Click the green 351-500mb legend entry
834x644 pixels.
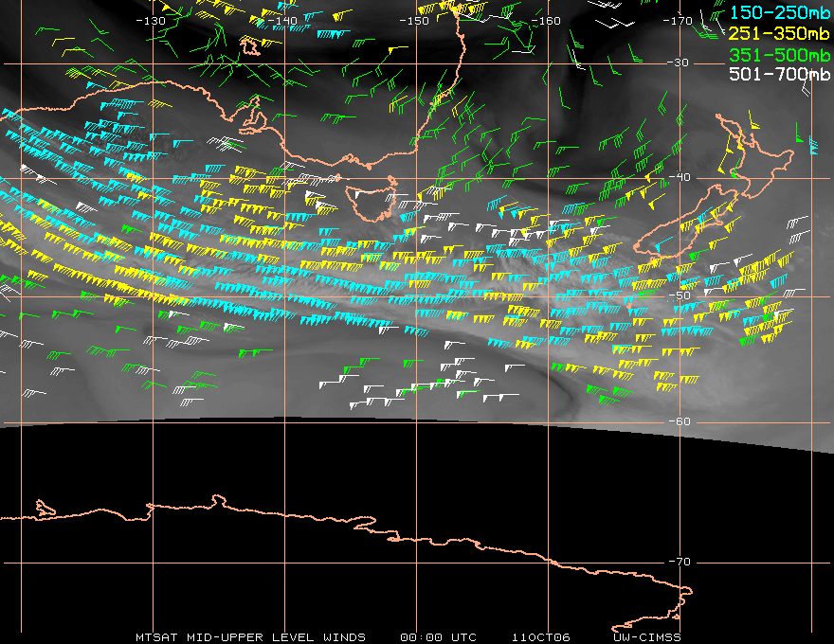pos(779,55)
